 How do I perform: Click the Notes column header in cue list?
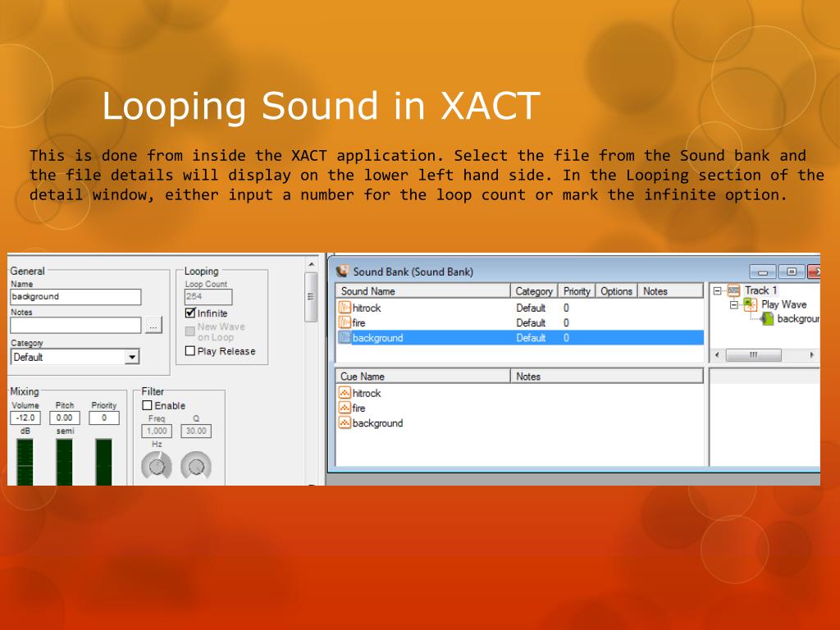pyautogui.click(x=606, y=376)
